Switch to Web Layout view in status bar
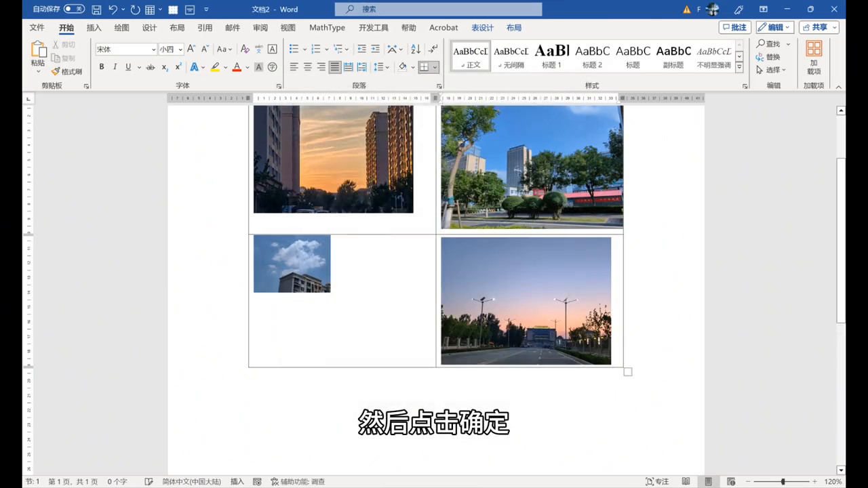The width and height of the screenshot is (868, 488). click(731, 481)
